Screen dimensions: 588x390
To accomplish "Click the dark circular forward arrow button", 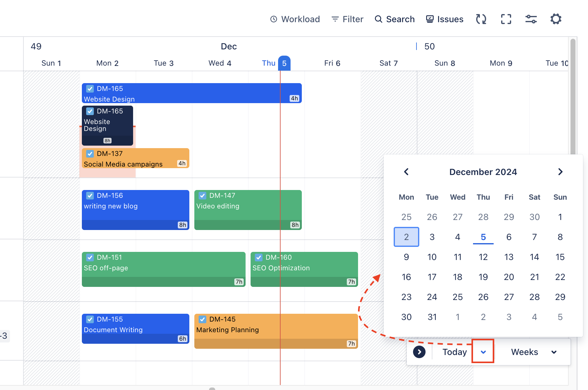I will point(419,352).
